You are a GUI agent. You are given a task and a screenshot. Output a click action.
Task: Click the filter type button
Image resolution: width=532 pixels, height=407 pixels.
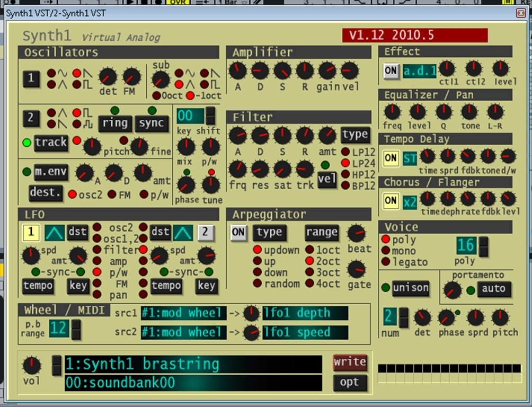355,135
